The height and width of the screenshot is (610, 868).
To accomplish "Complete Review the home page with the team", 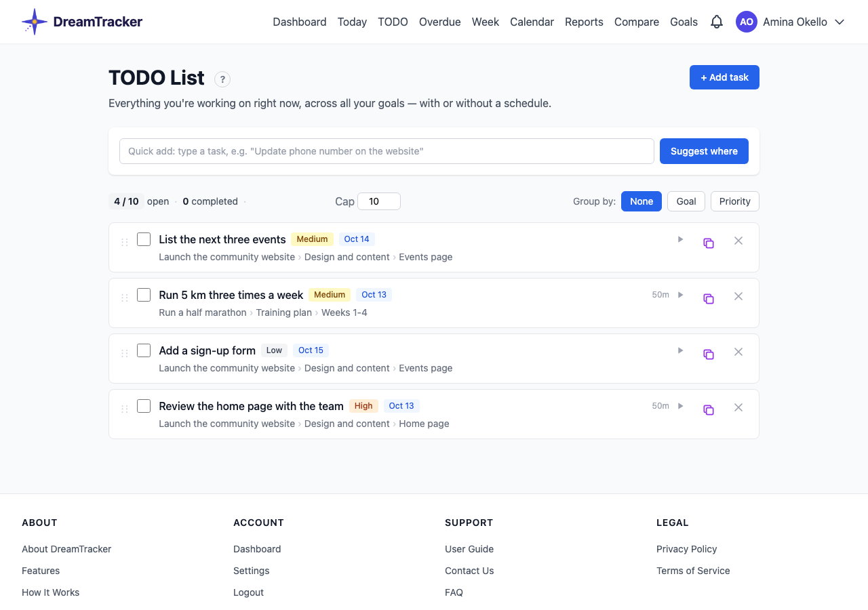I will pos(144,406).
